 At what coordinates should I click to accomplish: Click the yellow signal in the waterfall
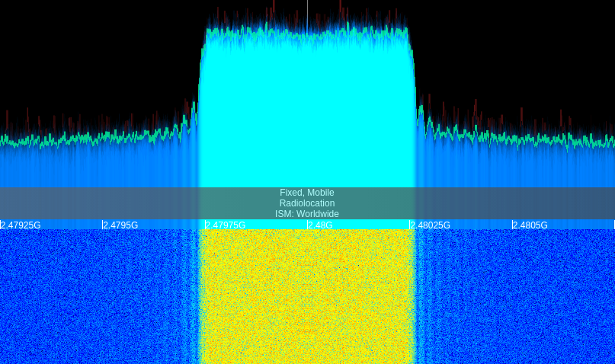tap(307, 297)
